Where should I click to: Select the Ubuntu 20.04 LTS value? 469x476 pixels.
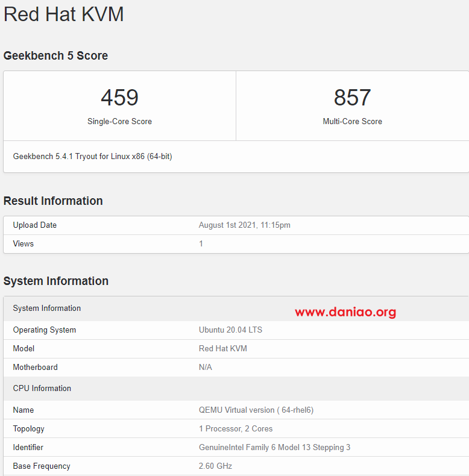click(230, 330)
